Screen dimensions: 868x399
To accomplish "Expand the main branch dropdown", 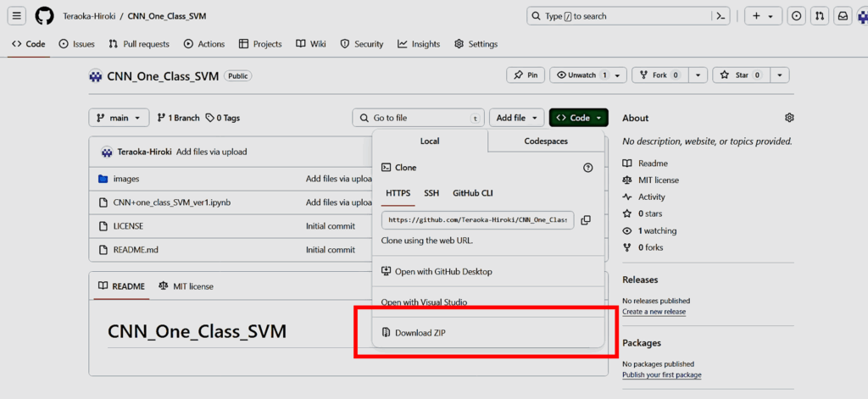I will 119,118.
